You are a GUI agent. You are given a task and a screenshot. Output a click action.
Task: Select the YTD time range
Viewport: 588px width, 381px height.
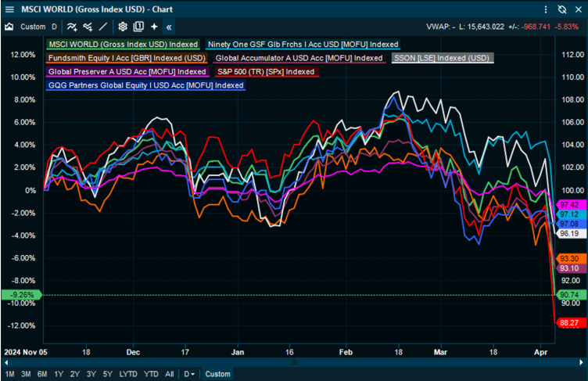pyautogui.click(x=151, y=374)
